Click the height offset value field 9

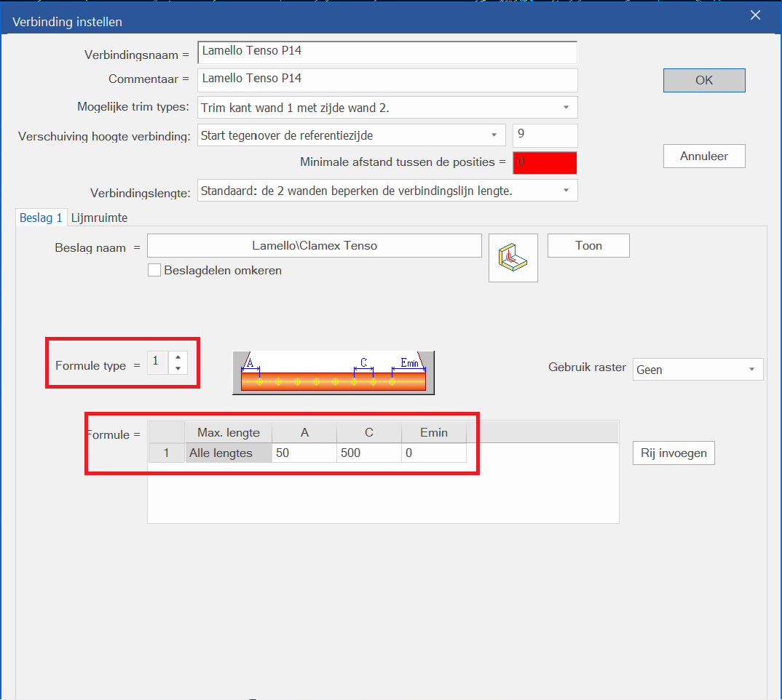point(545,135)
